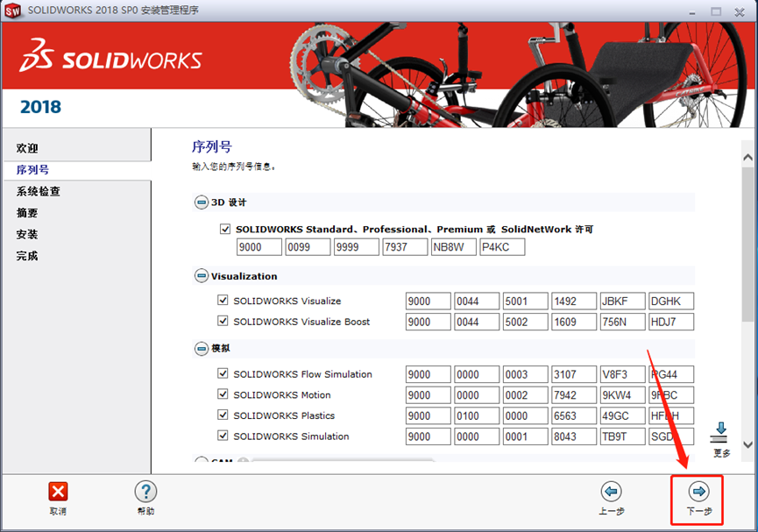Click the SW icon in the title bar
Screen dimensions: 758x532
pos(11,11)
